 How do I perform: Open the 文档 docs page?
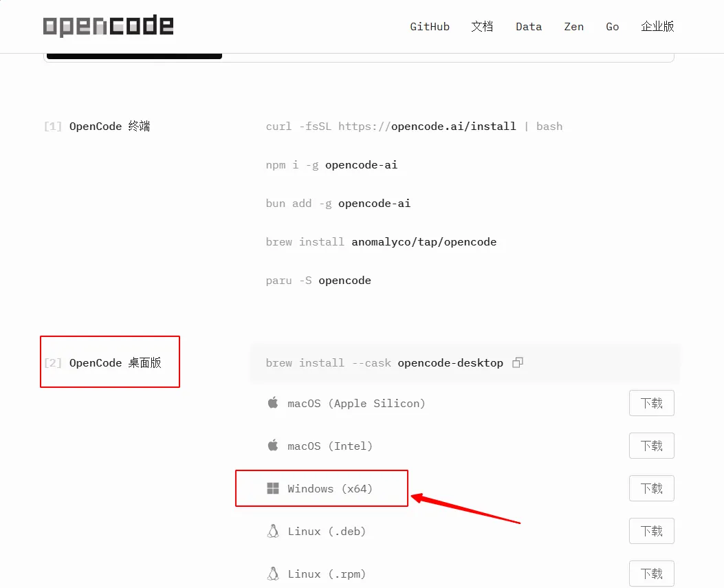pyautogui.click(x=482, y=27)
